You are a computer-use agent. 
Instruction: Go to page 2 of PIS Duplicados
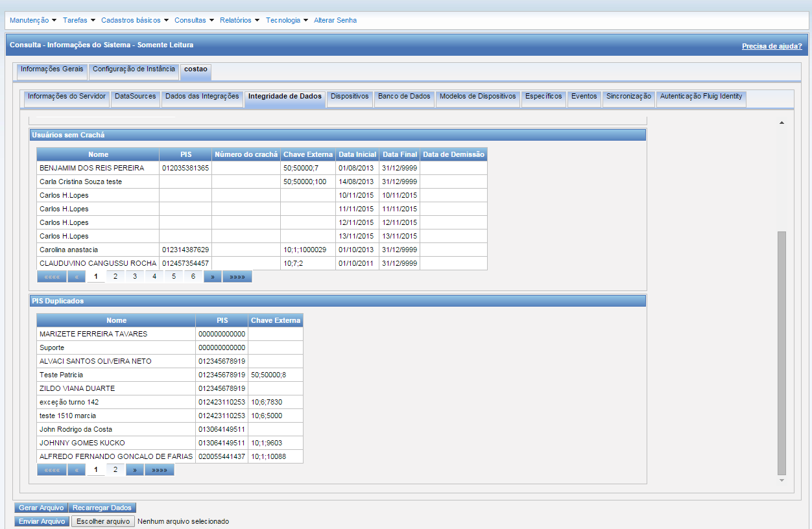click(x=115, y=469)
